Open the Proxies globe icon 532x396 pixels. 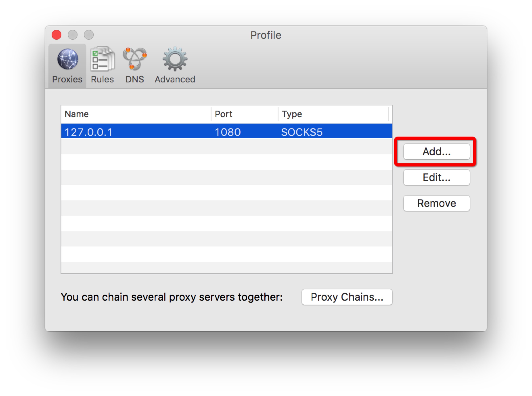tap(68, 59)
